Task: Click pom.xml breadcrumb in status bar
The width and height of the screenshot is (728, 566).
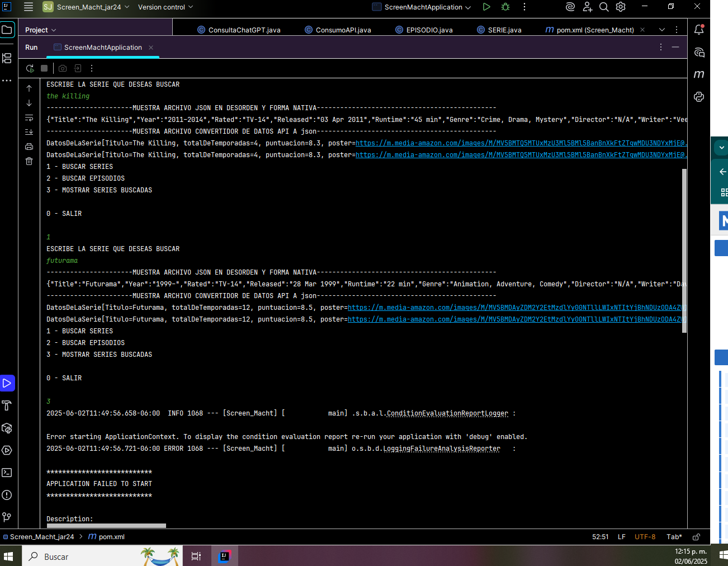Action: click(107, 537)
